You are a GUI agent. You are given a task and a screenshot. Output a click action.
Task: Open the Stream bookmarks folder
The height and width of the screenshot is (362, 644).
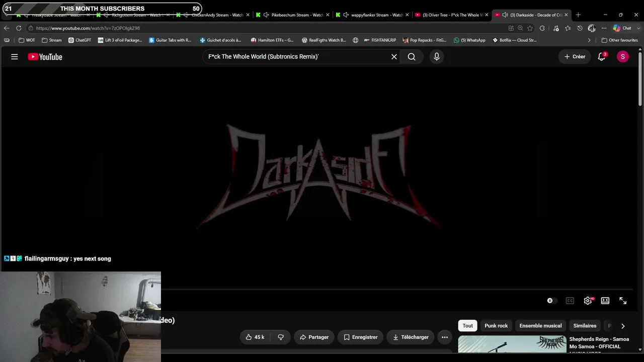pos(52,40)
